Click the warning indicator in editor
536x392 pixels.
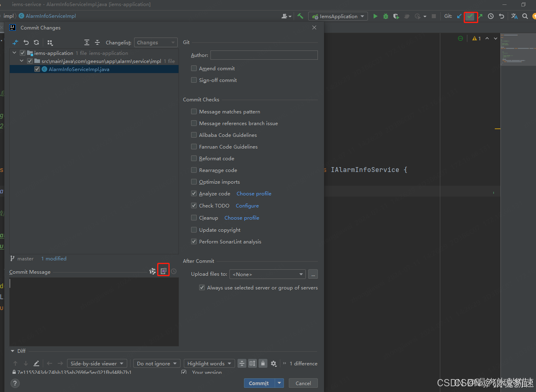477,38
